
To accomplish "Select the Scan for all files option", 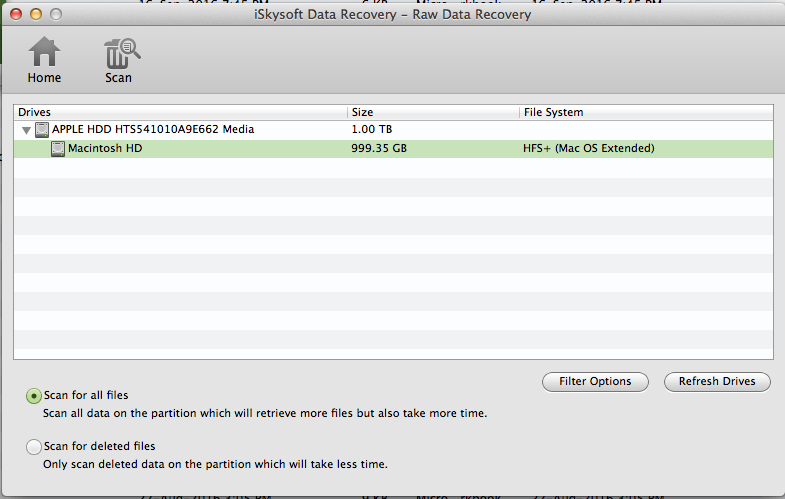I will pyautogui.click(x=34, y=396).
